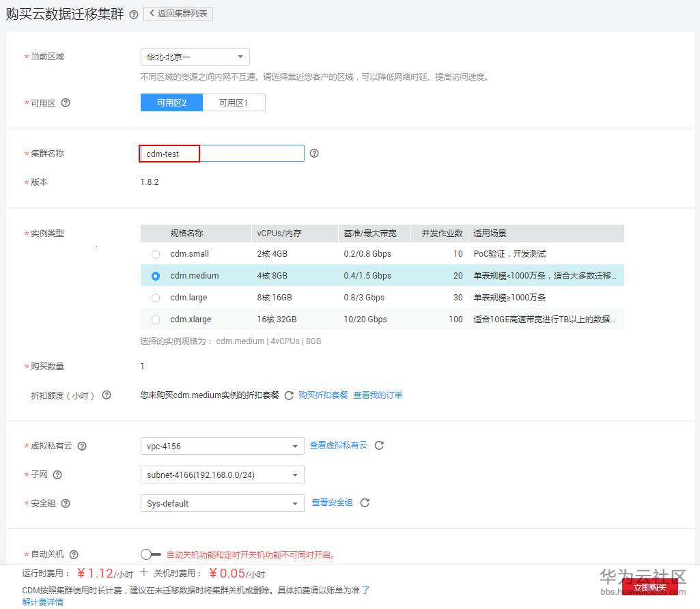The width and height of the screenshot is (700, 609).
Task: Click help icon beside page title 购买云数据迁移集群
Action: click(x=133, y=14)
